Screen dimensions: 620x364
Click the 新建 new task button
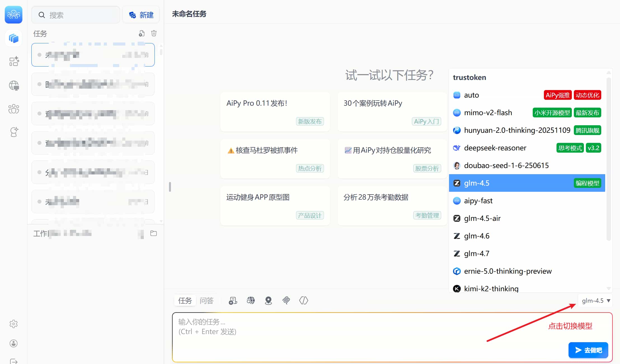click(141, 15)
